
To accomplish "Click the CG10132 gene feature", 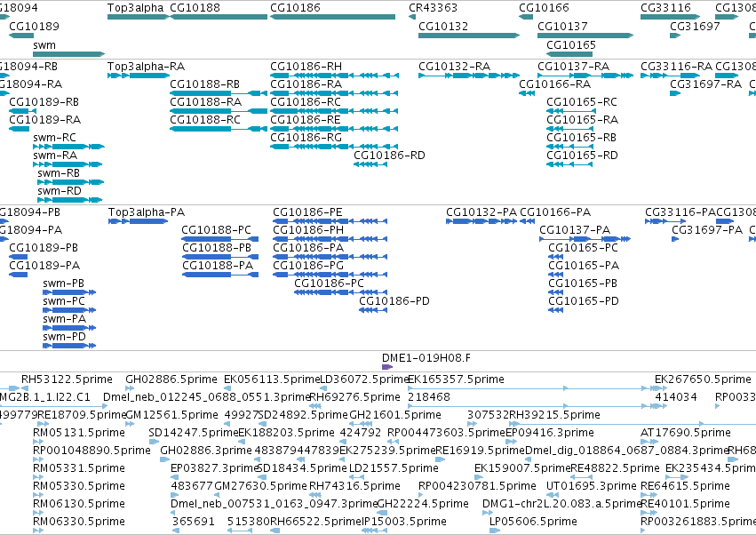I will [x=469, y=36].
